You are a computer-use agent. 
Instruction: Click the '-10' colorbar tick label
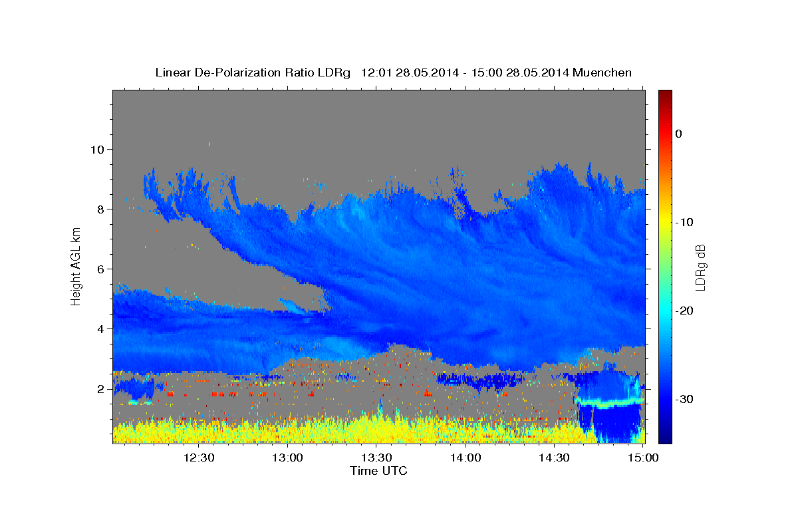pyautogui.click(x=684, y=222)
